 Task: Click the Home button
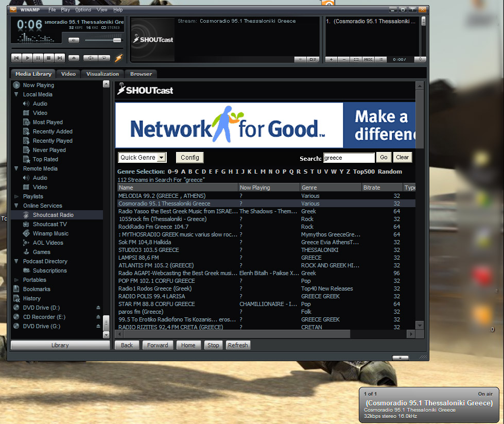click(x=188, y=345)
